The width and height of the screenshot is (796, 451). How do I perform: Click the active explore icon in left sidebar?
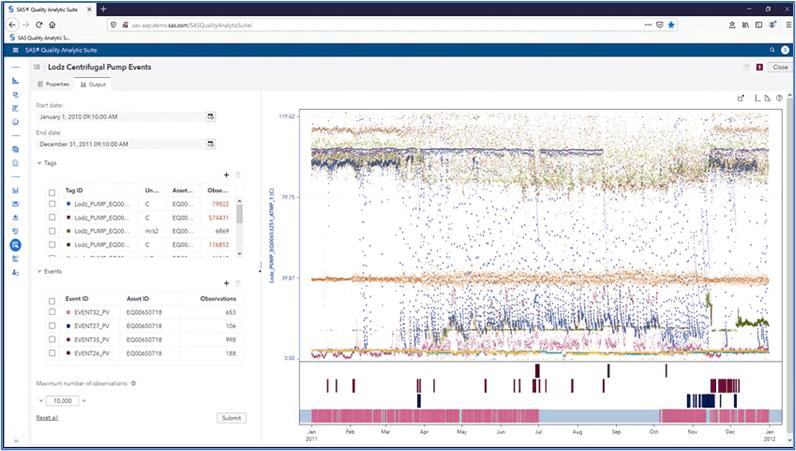(x=15, y=245)
